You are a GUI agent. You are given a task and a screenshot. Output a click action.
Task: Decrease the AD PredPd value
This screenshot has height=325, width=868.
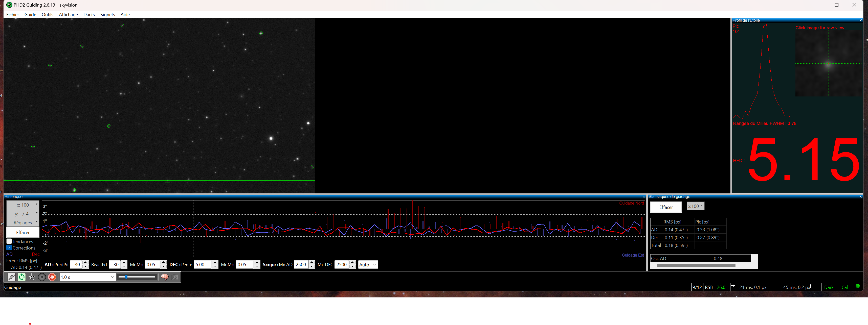point(86,266)
